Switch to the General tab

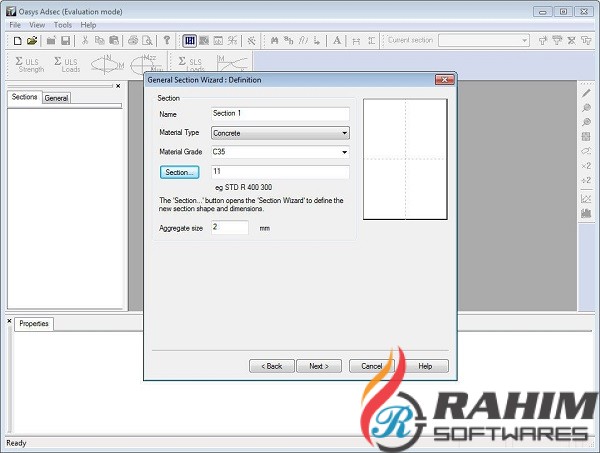click(56, 98)
